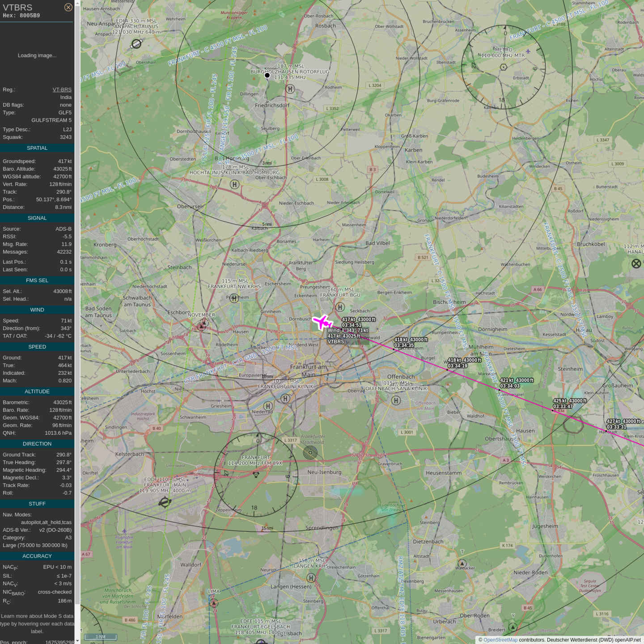Viewport: 644px width, 644px height.
Task: Click the 03:34:35 track point label
Action: coord(404,345)
